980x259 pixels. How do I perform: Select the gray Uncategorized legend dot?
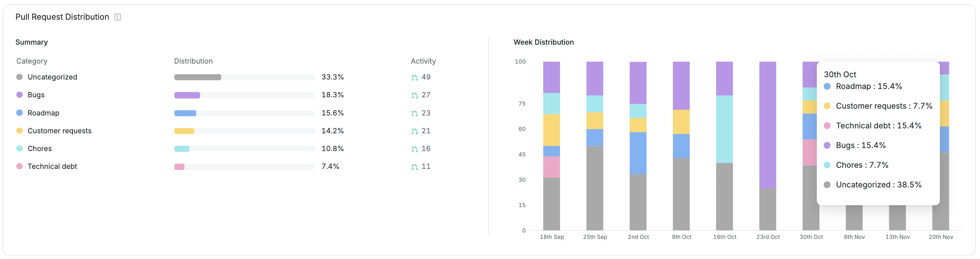[19, 76]
